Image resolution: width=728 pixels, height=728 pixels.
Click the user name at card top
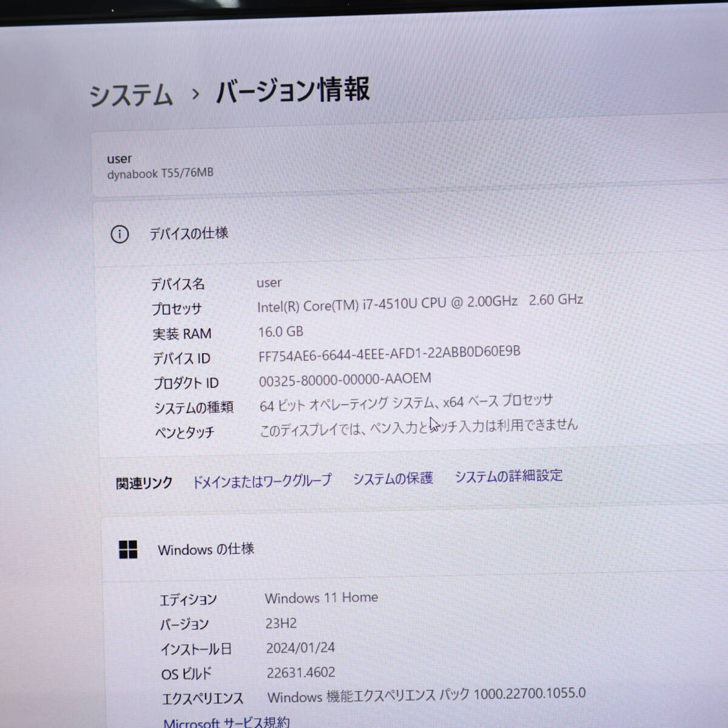pos(120,159)
